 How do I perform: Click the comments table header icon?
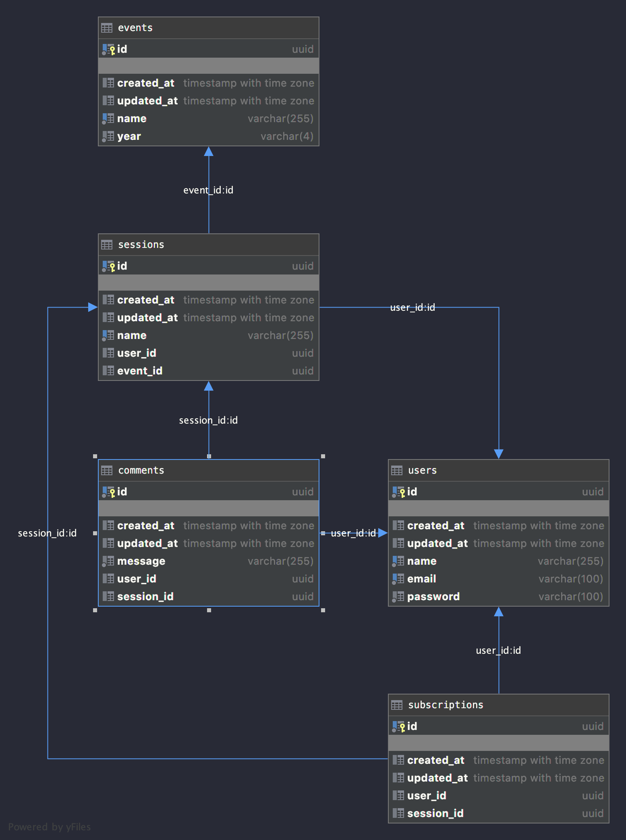point(107,470)
